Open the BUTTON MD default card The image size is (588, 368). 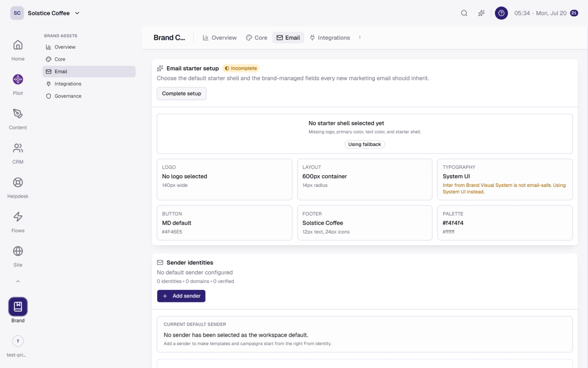click(224, 223)
